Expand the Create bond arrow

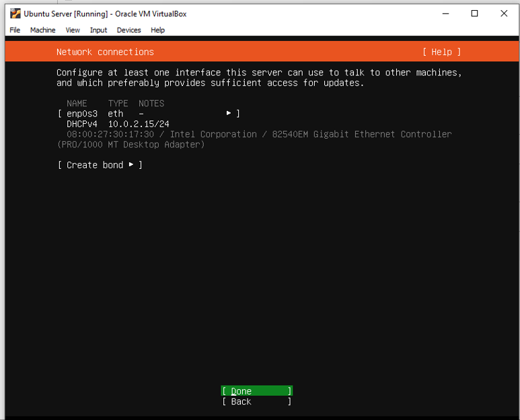[x=131, y=165]
